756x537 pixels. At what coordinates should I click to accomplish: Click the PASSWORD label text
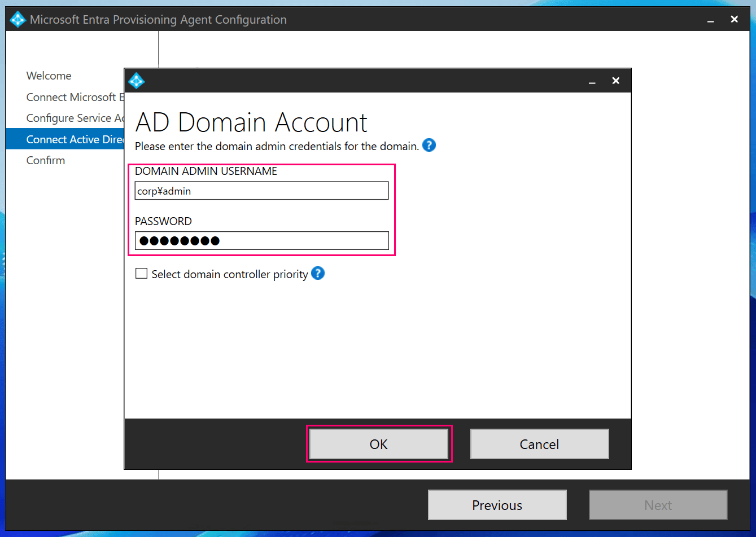tap(163, 221)
